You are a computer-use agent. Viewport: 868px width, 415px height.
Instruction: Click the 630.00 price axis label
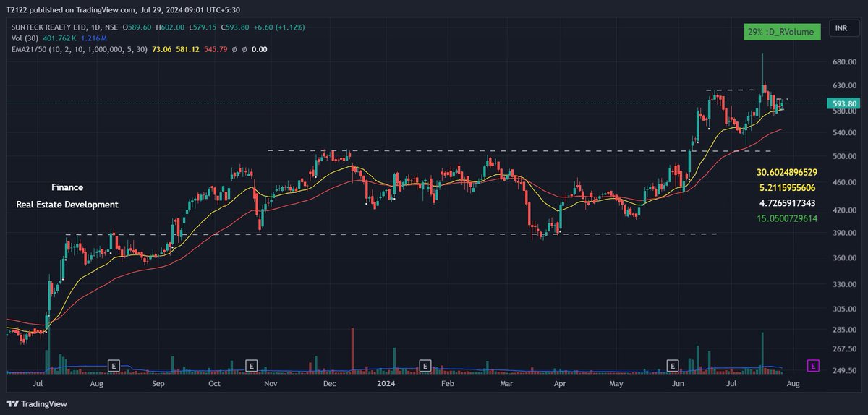coord(844,86)
